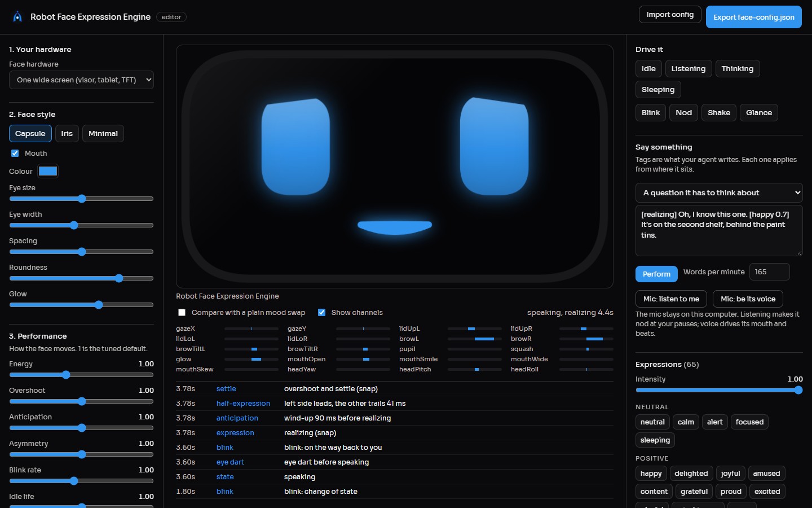Set robot state to Idle
Image resolution: width=812 pixels, height=508 pixels.
click(x=648, y=69)
